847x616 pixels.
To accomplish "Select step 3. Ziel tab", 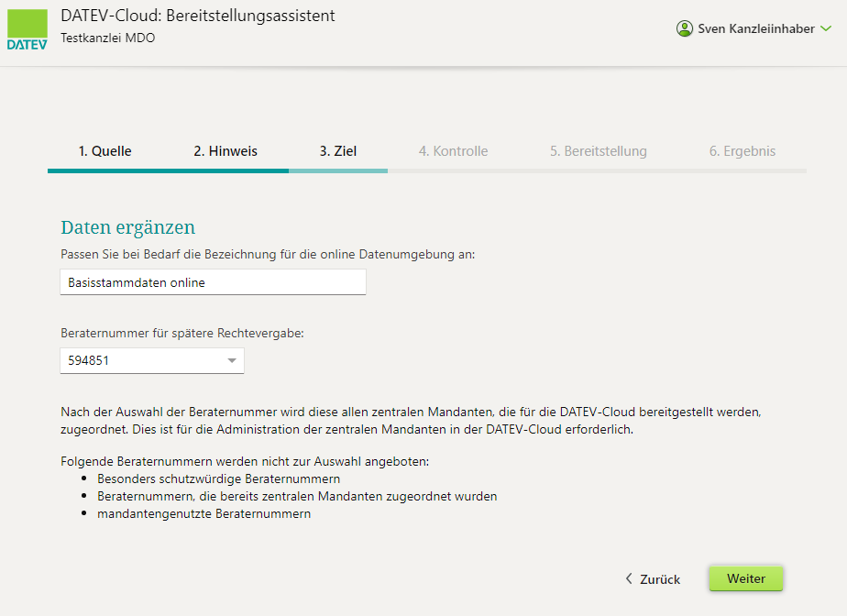I will point(338,151).
